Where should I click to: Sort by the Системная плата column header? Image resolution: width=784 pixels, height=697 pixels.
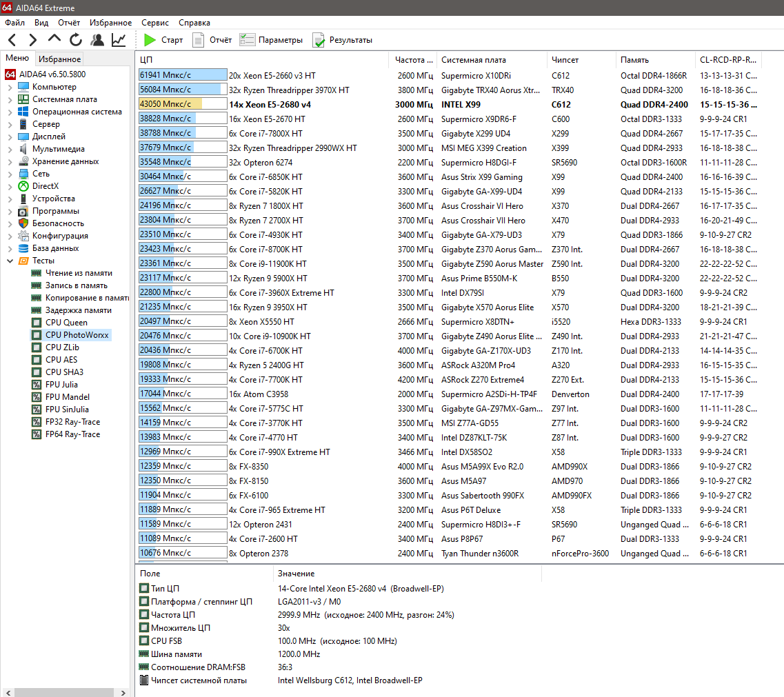(x=492, y=59)
